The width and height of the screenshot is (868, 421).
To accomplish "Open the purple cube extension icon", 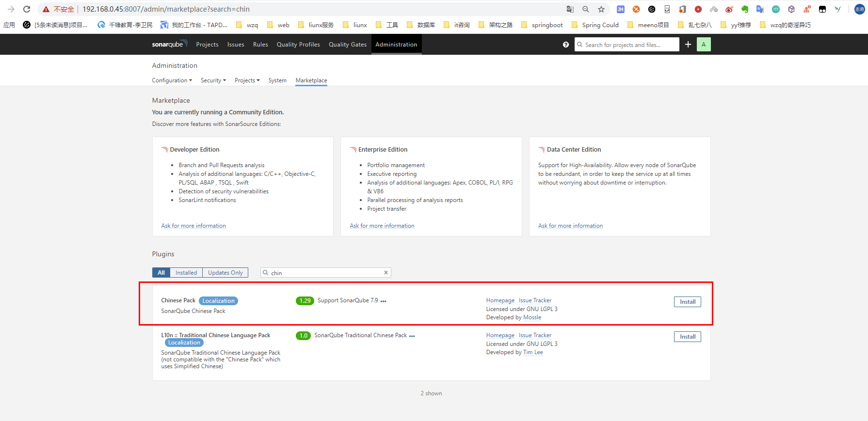I will pos(791,9).
